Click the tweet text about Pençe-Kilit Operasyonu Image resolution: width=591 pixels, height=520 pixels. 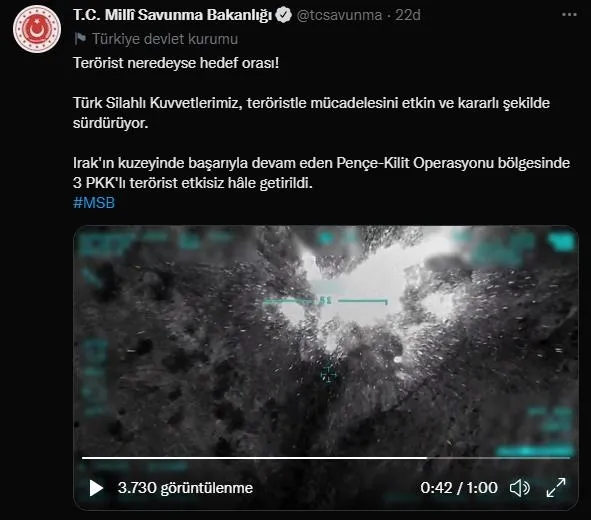click(321, 173)
